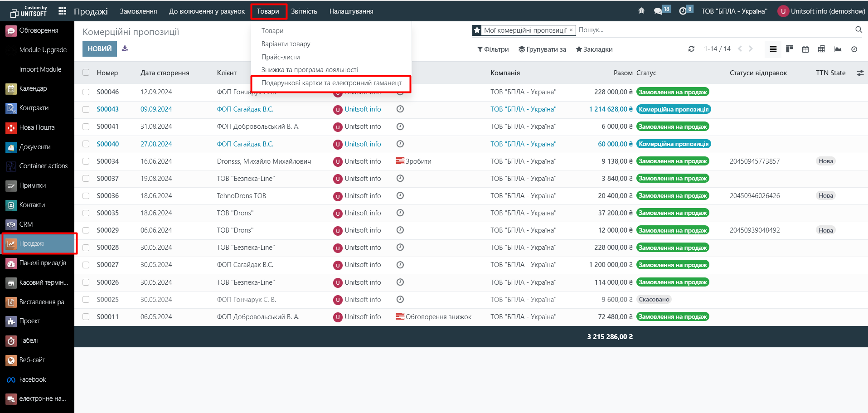Open the apps grid menu icon

[63, 11]
